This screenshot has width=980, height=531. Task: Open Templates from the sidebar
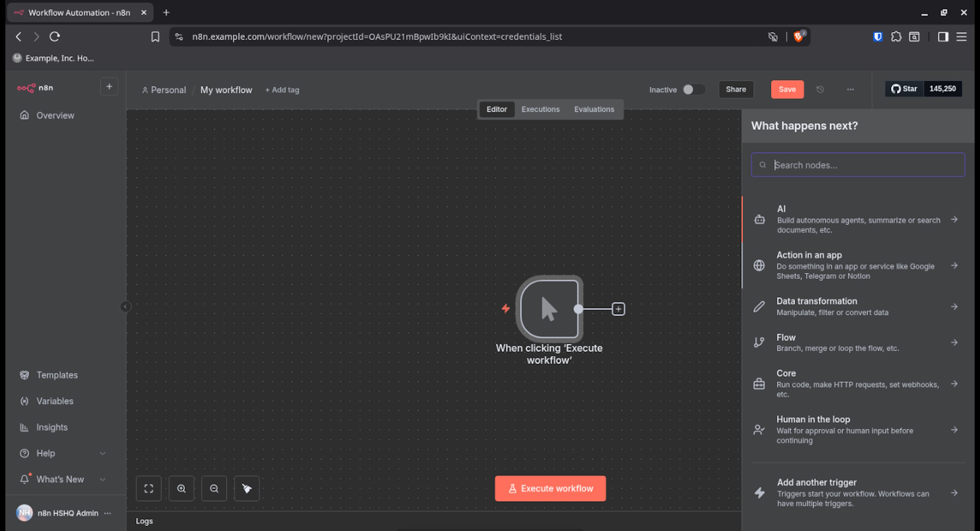(57, 375)
